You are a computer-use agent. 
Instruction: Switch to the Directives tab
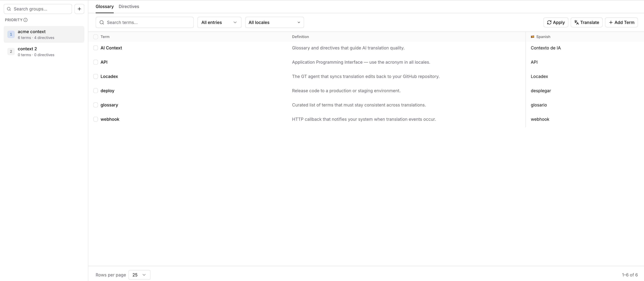[x=129, y=6]
